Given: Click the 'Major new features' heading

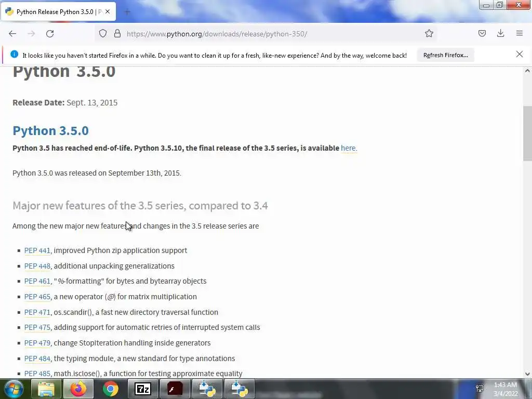Looking at the screenshot, I should click(140, 206).
